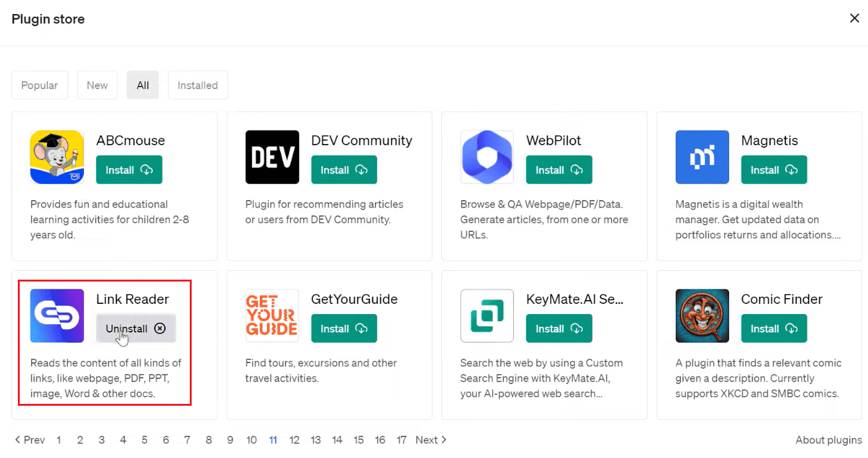Show the Installed plugins tab
868x458 pixels.
197,85
